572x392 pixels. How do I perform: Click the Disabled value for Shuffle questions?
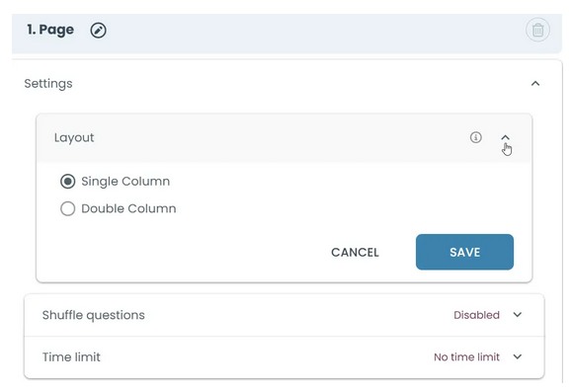[x=476, y=315]
